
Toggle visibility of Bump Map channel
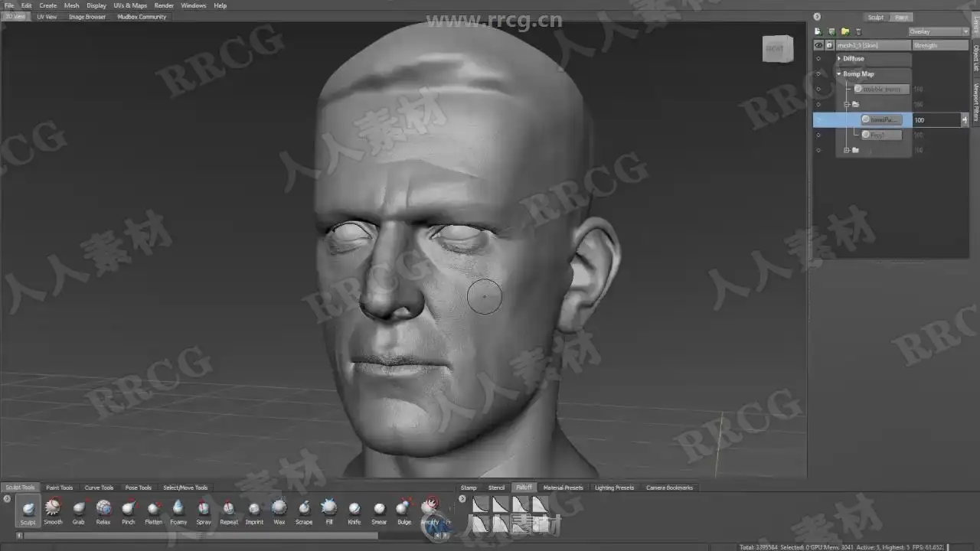coord(818,74)
